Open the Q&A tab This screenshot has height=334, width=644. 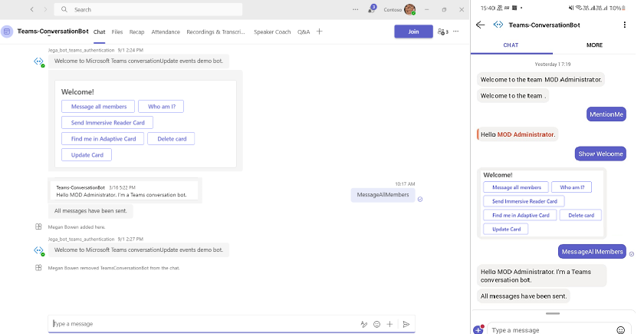(304, 31)
